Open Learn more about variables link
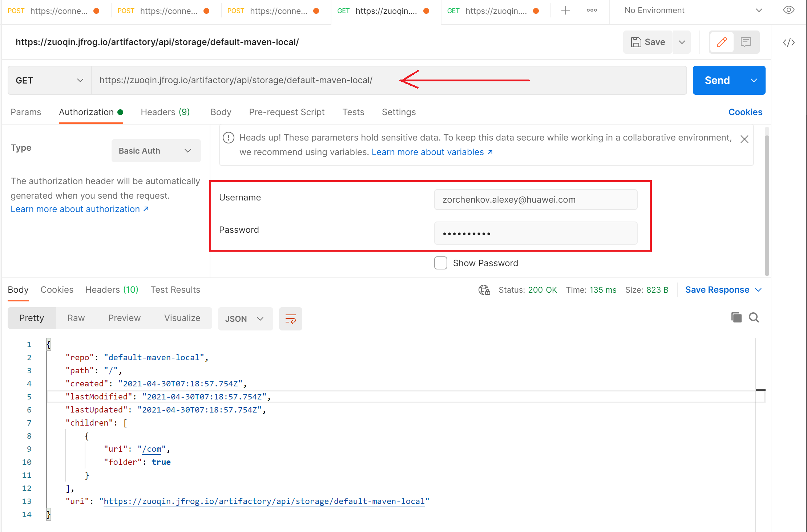 pyautogui.click(x=428, y=152)
